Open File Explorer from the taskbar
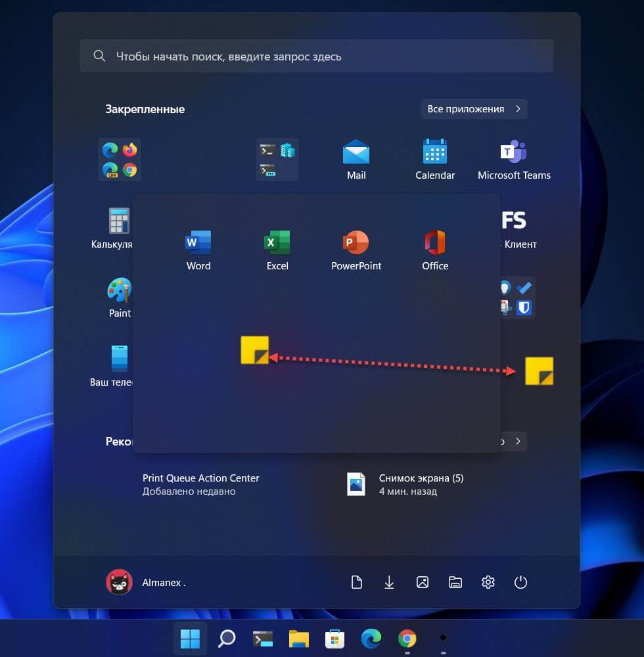 tap(299, 639)
